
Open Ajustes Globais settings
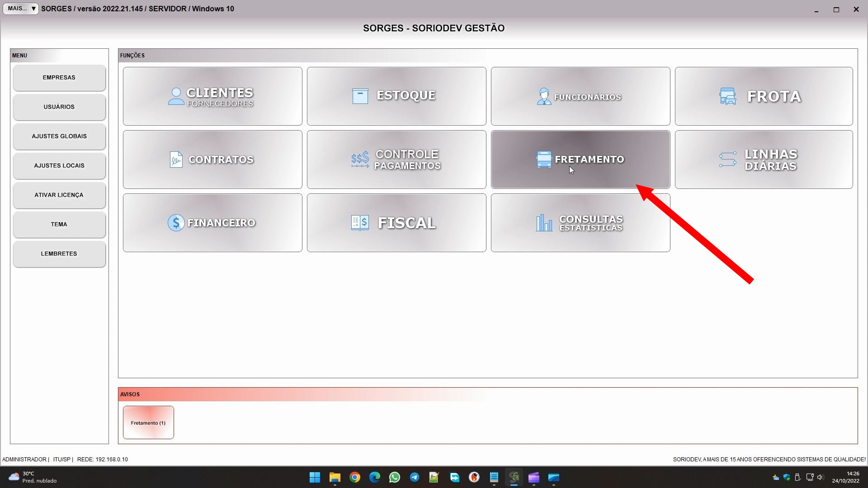tap(59, 136)
